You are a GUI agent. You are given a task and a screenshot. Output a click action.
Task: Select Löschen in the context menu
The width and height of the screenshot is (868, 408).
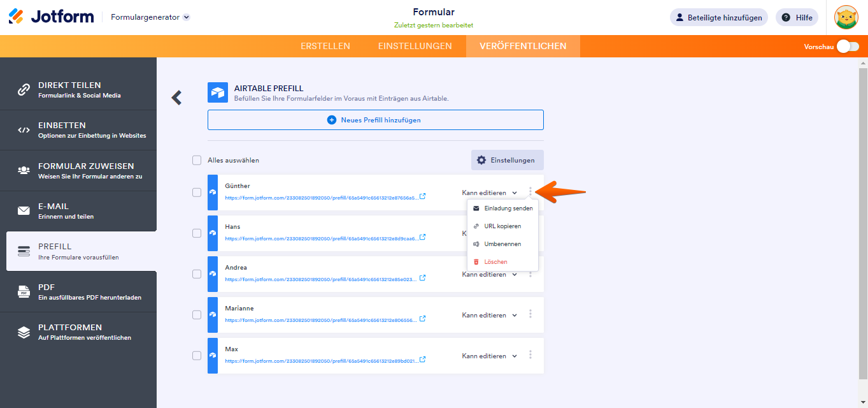[495, 262]
